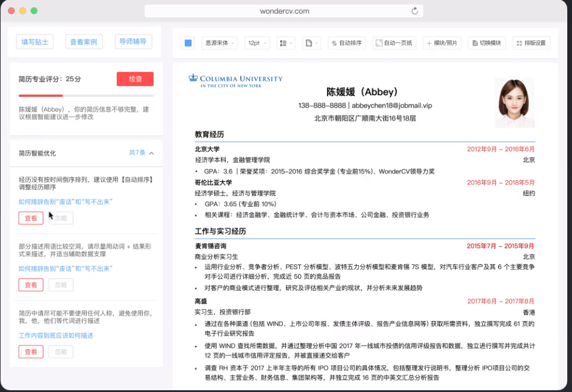Click the date 2017年6月 – 2017年8月
This screenshot has height=392, width=572.
coord(501,301)
